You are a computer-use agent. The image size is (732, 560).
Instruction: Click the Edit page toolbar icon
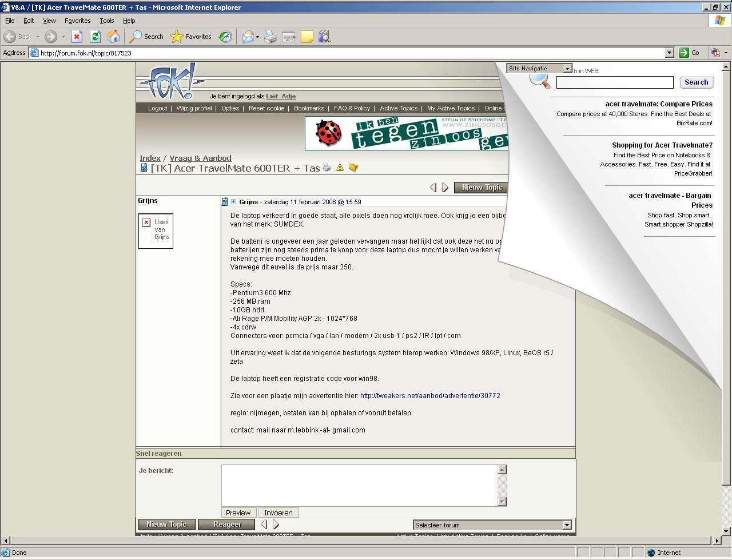(289, 37)
